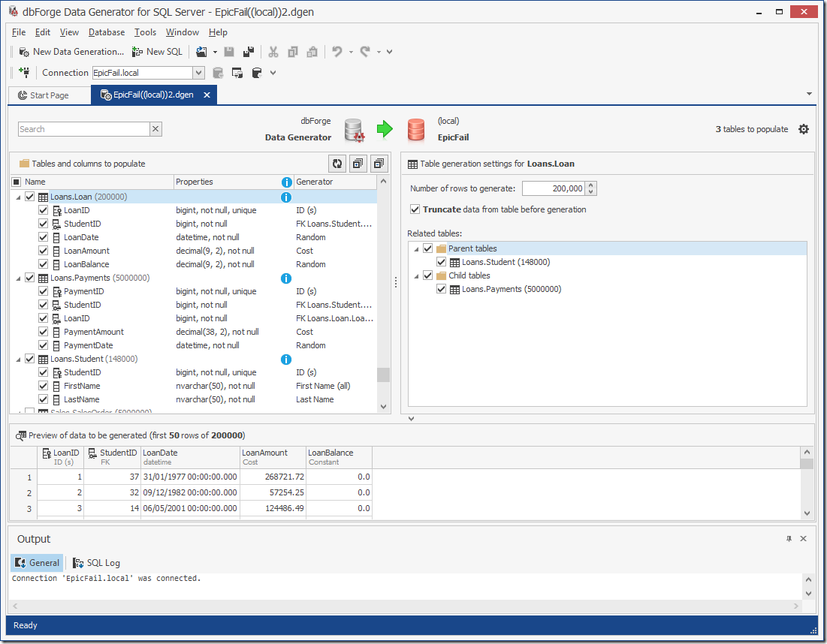Click the Number of rows to generate field
The image size is (827, 644).
point(553,188)
